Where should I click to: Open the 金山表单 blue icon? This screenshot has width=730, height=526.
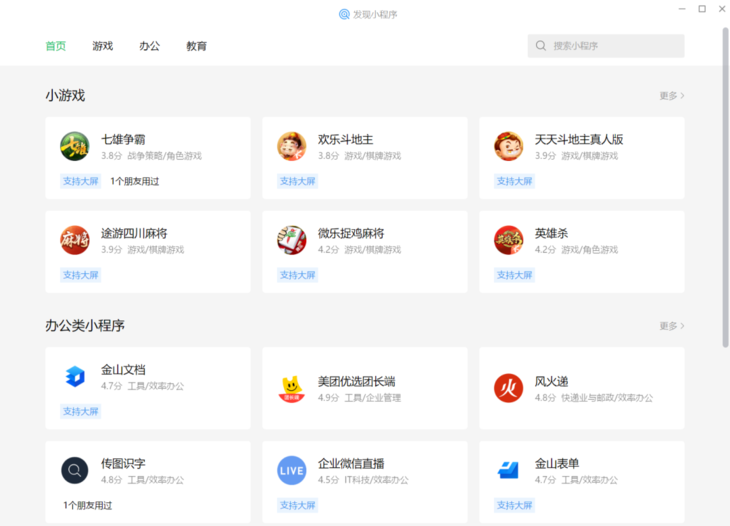point(508,470)
